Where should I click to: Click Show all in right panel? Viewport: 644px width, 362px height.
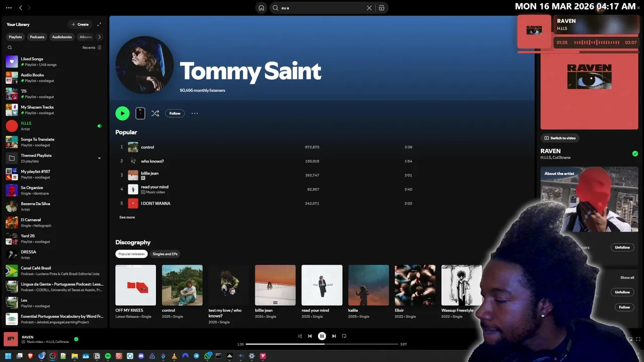627,278
